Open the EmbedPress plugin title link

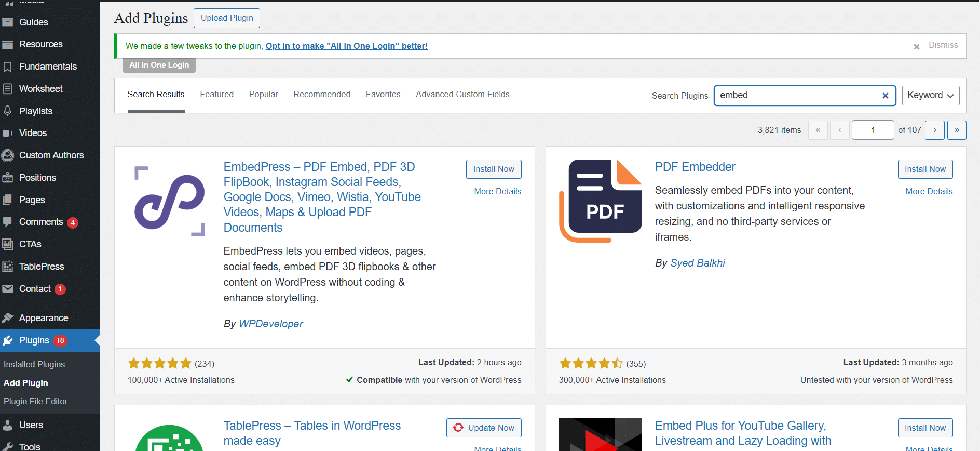tap(322, 197)
